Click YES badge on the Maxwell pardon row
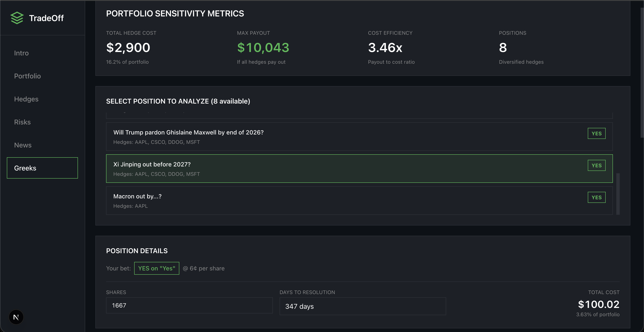Viewport: 644px width, 332px height. 596,133
